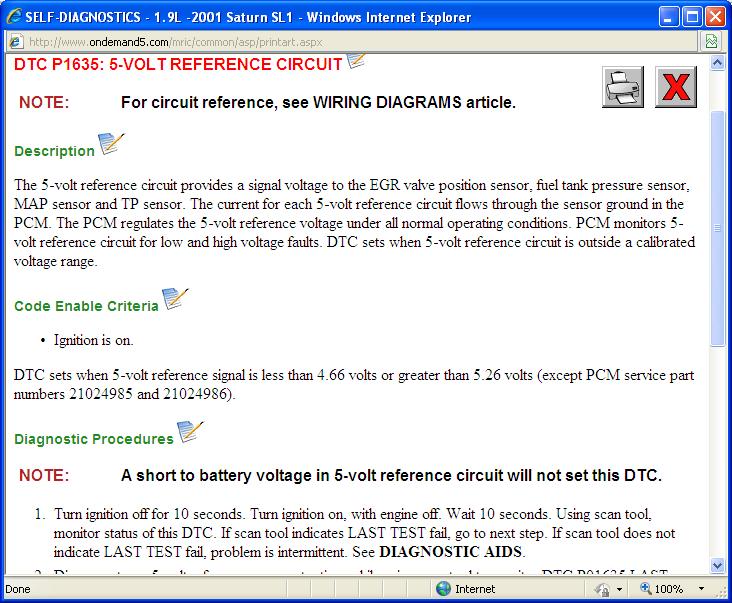Click the printer icon to print article
Image resolution: width=732 pixels, height=603 pixels.
623,87
